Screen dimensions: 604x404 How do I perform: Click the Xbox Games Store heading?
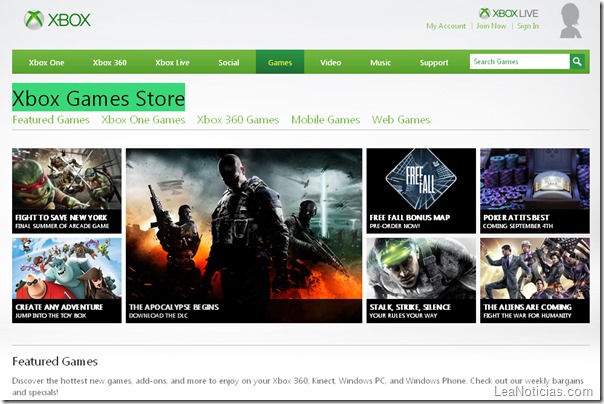click(x=99, y=98)
